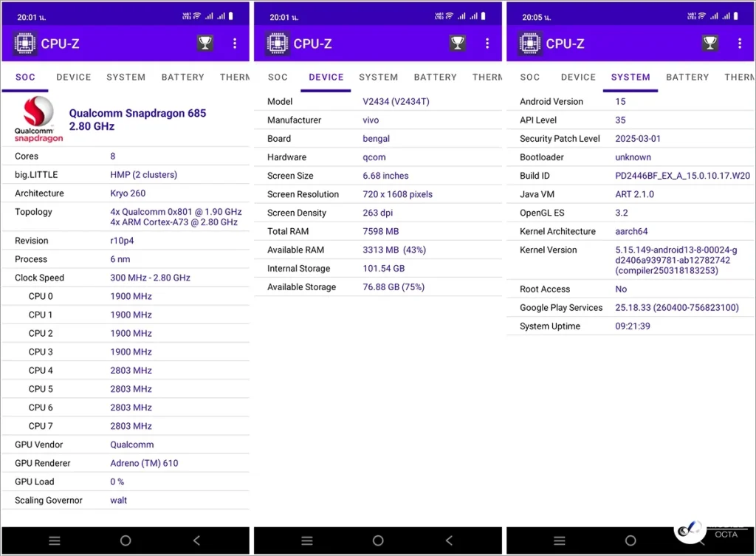The height and width of the screenshot is (556, 756).
Task: Open SOC tab in right screen
Action: [x=530, y=77]
